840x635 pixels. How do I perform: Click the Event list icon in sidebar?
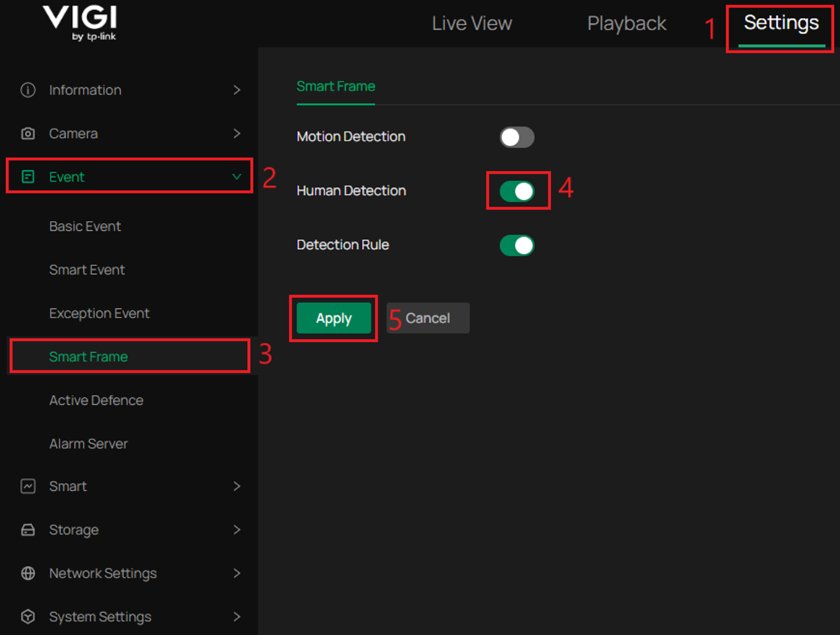[x=28, y=177]
